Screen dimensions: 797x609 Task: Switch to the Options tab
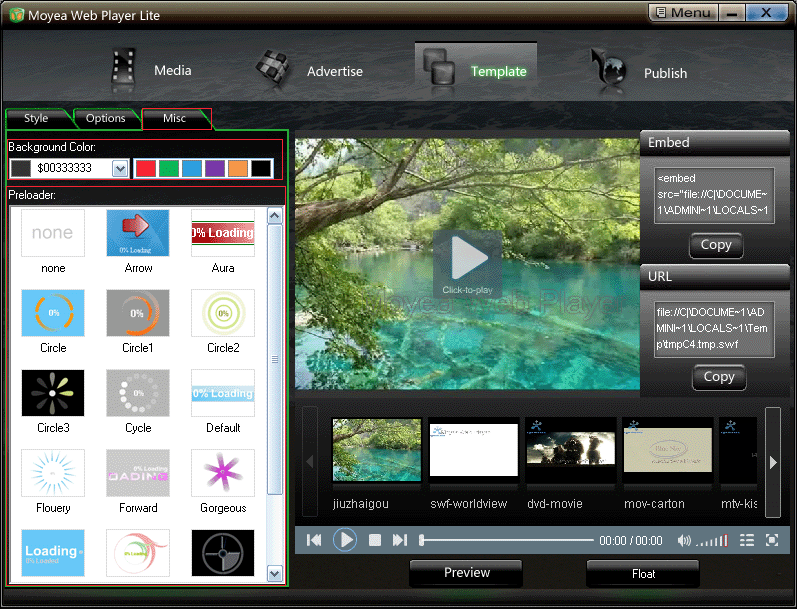coord(106,118)
